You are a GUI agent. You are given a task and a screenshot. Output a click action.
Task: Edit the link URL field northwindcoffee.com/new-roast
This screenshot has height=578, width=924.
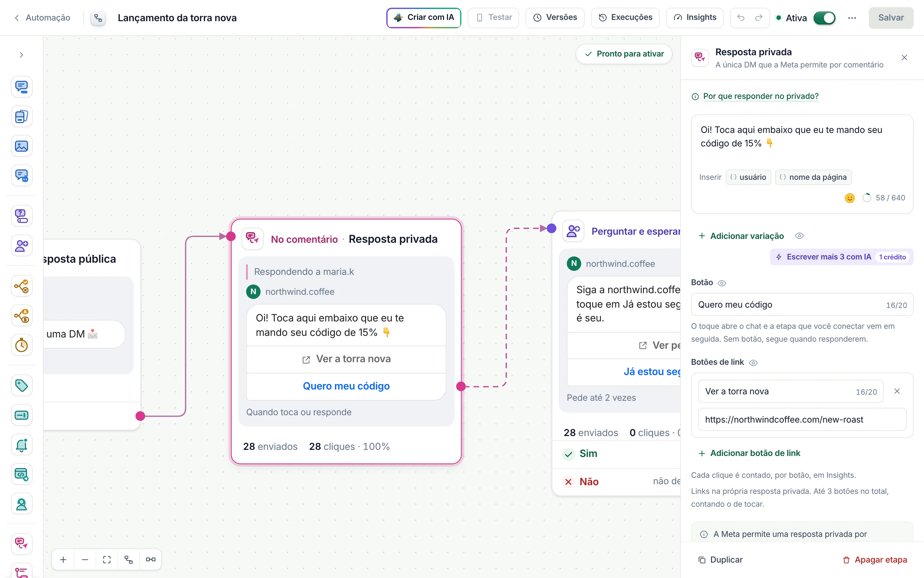pos(802,420)
